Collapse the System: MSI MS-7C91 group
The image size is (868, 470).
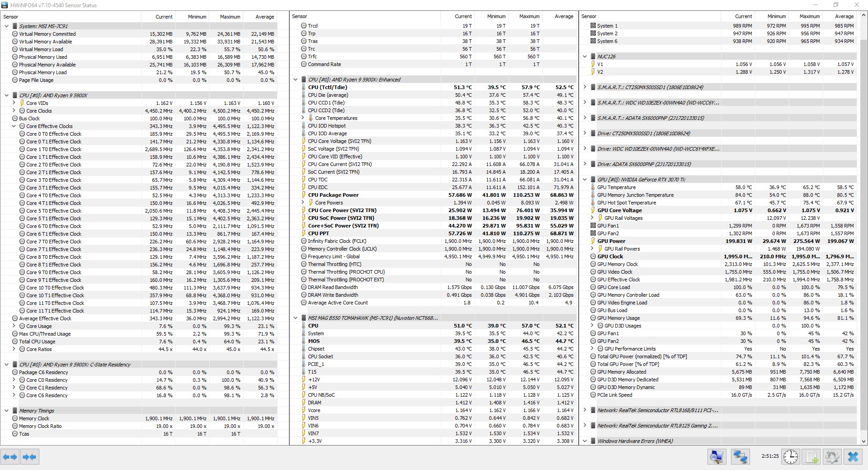6,26
